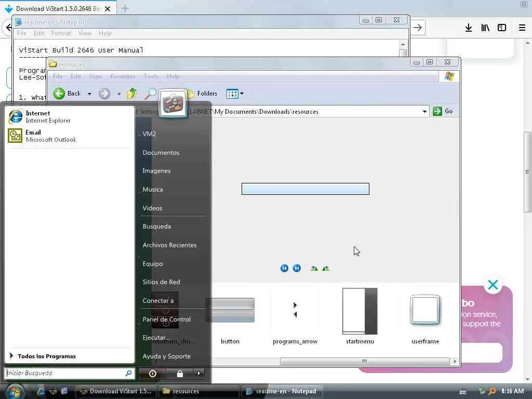Click browser downloads arrow icon
Screen dimensions: 532x399
click(x=469, y=28)
